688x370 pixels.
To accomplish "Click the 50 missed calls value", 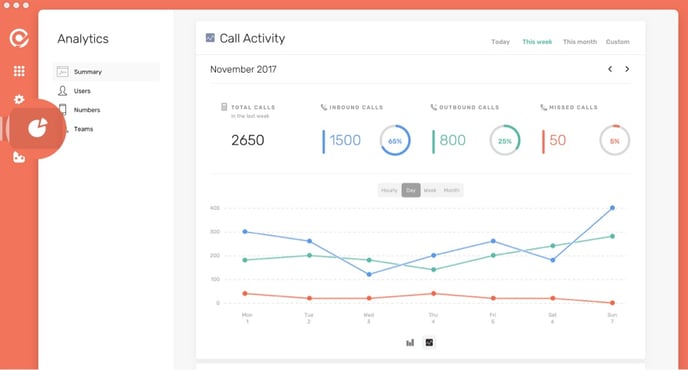I will coord(557,140).
